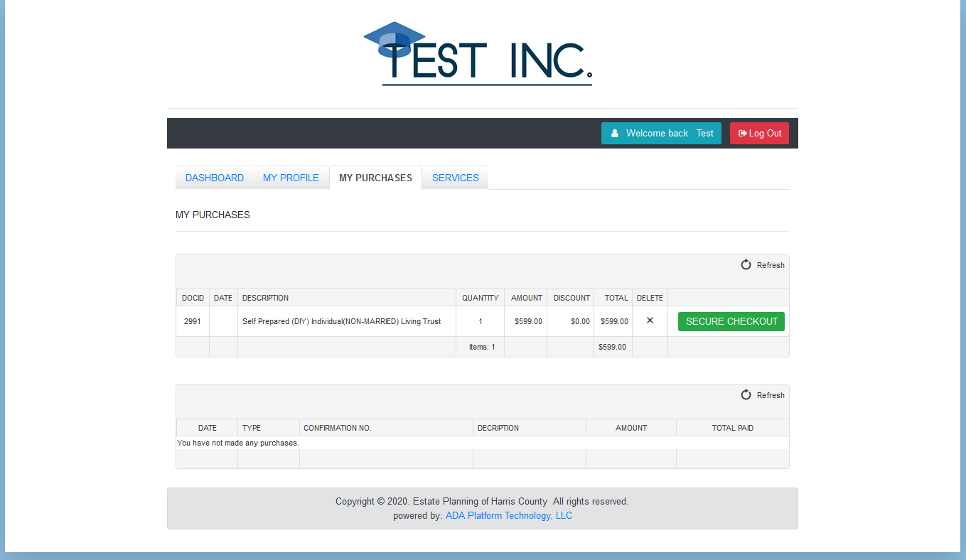Click the user icon beside Welcome back
This screenshot has height=560, width=966.
click(614, 134)
